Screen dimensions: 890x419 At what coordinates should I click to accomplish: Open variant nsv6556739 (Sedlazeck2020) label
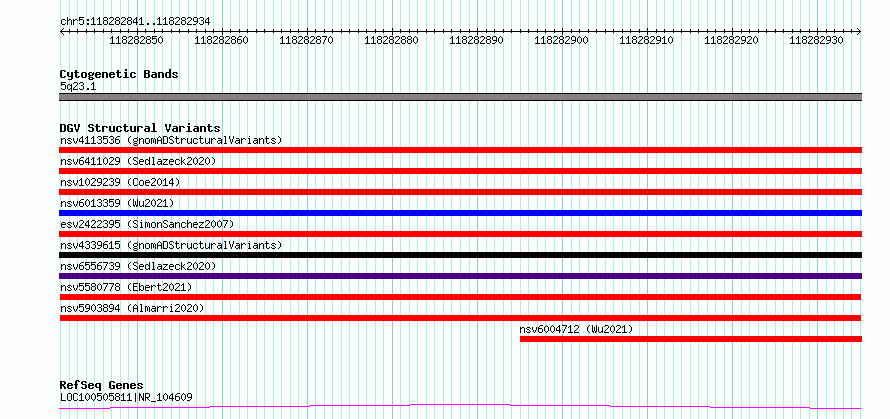point(138,266)
